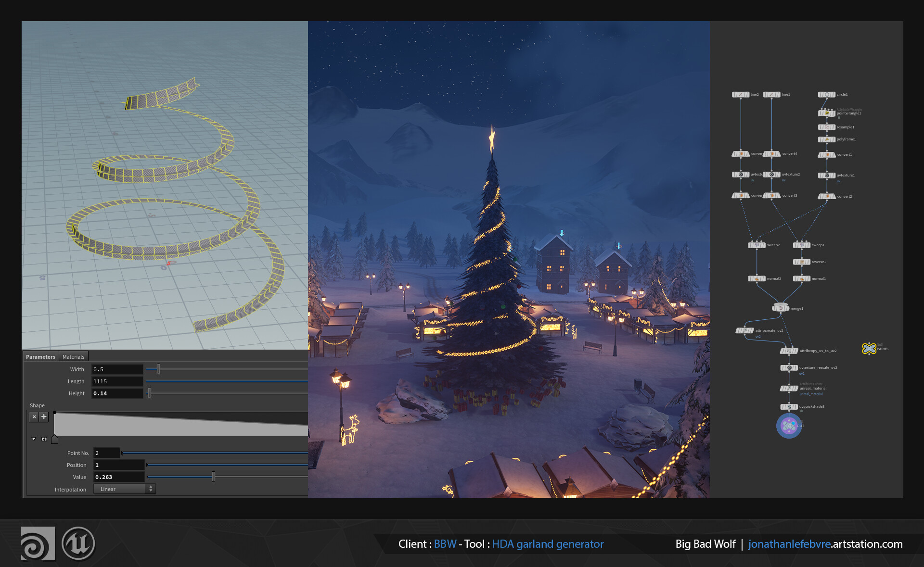Select the attribcreate_uv2 node
The height and width of the screenshot is (567, 924).
744,331
